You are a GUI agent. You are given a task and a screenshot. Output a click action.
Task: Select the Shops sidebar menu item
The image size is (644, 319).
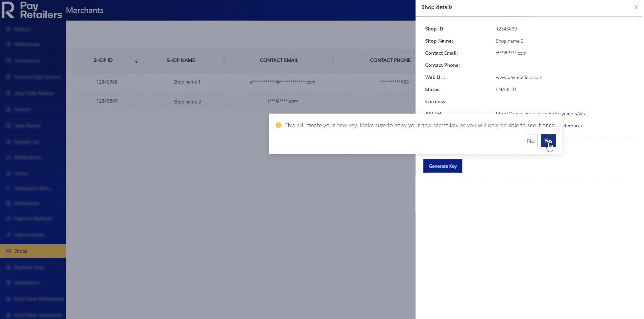pyautogui.click(x=33, y=251)
